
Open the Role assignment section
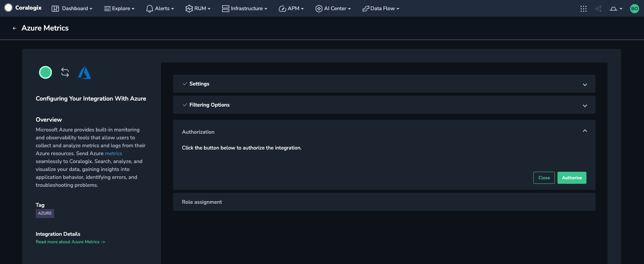pyautogui.click(x=384, y=202)
